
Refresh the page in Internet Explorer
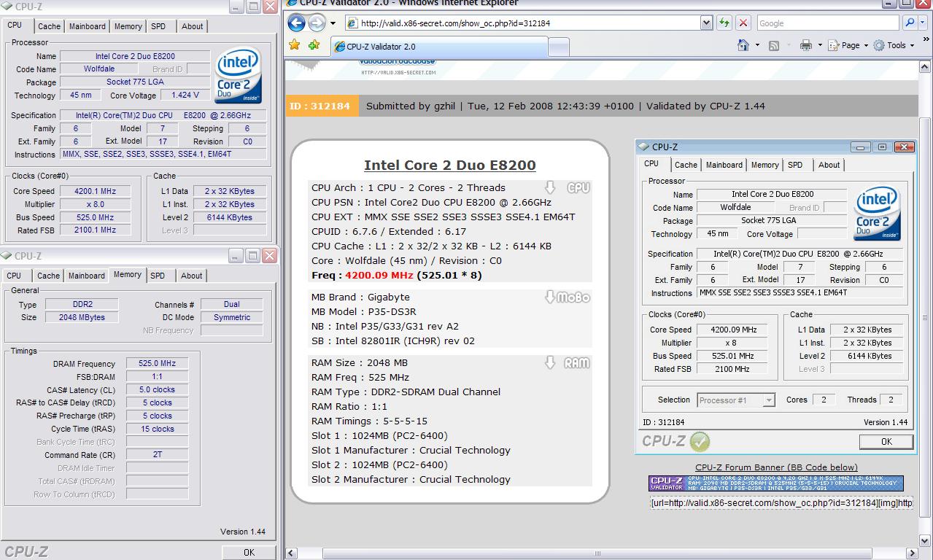tap(724, 23)
